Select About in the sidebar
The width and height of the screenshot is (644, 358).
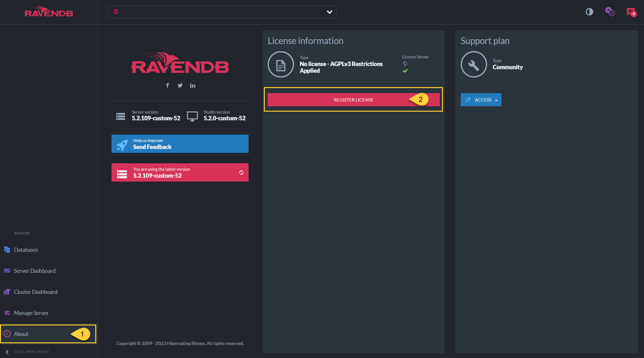48,334
